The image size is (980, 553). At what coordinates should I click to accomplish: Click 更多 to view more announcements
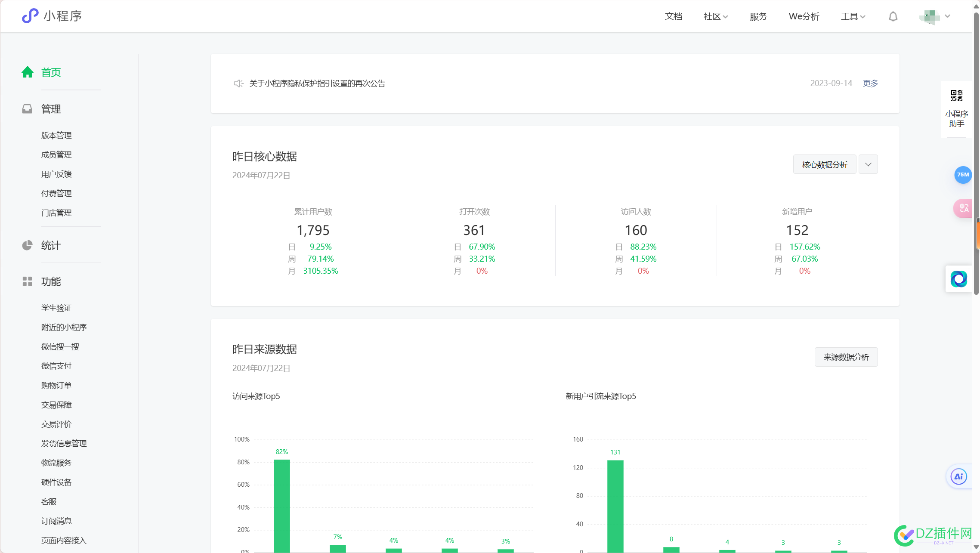870,83
